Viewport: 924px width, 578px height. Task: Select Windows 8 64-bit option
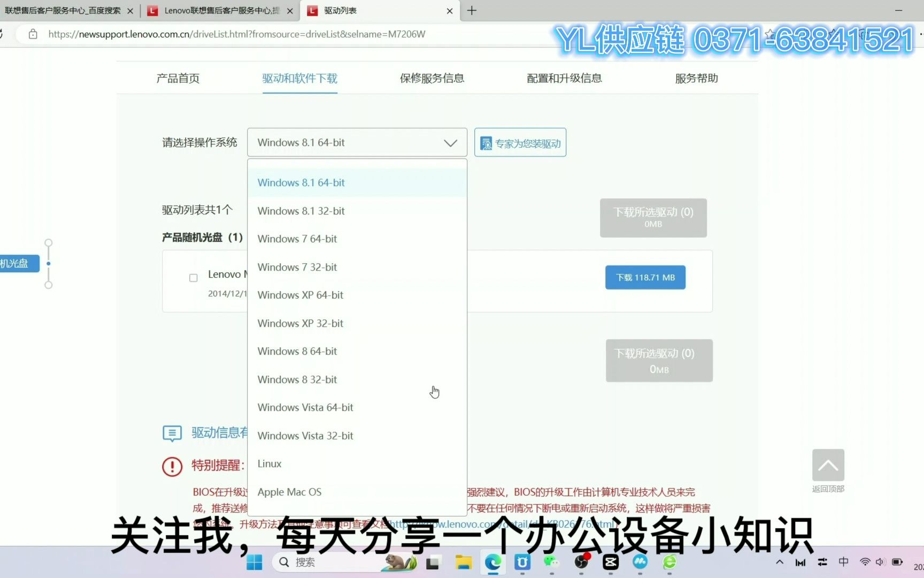tap(357, 351)
